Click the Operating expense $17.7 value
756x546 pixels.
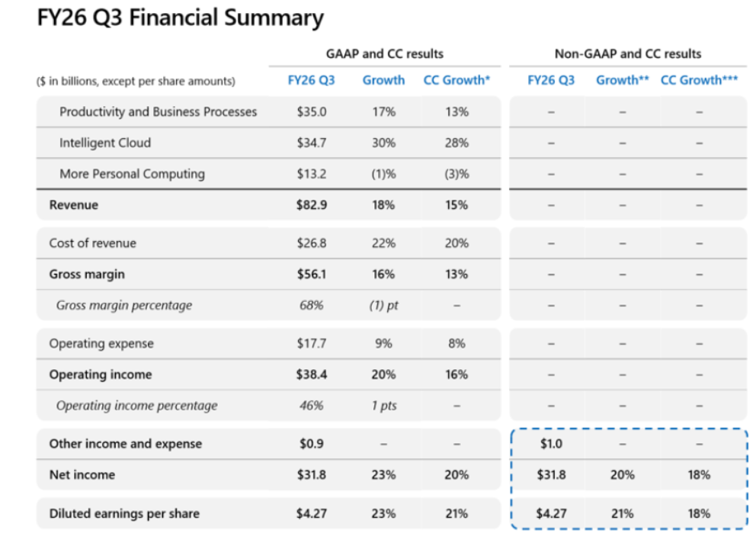312,343
